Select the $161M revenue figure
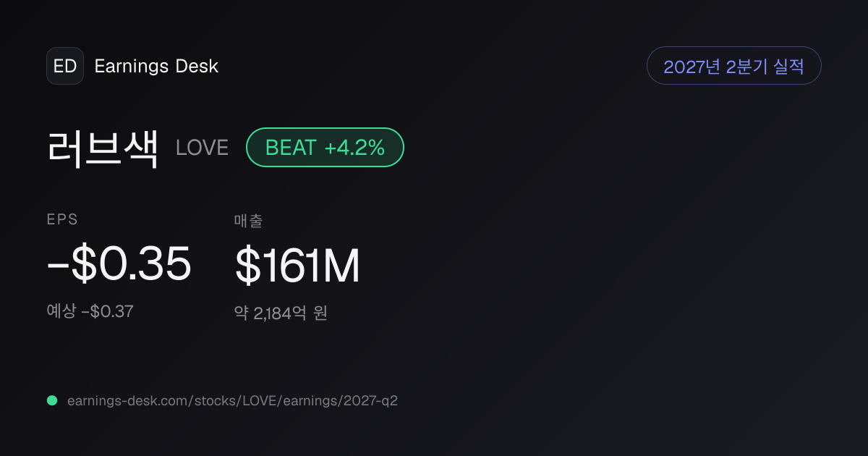The image size is (868, 456). (x=297, y=265)
